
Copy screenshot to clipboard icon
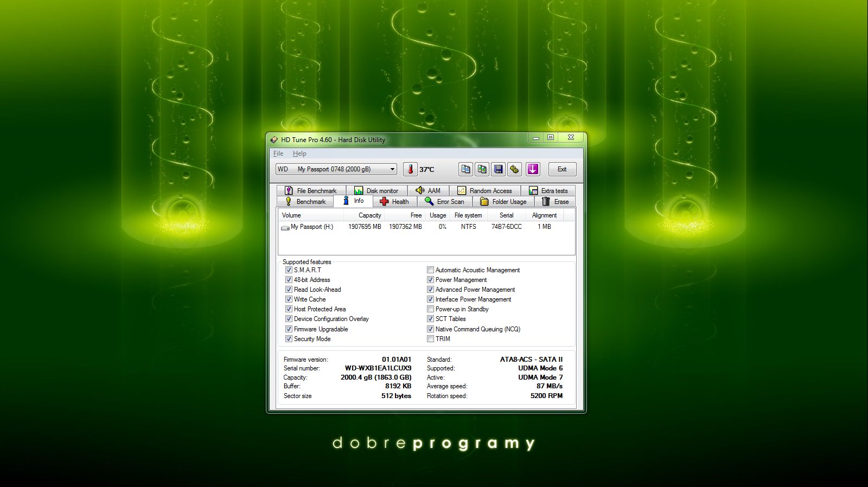click(x=482, y=169)
